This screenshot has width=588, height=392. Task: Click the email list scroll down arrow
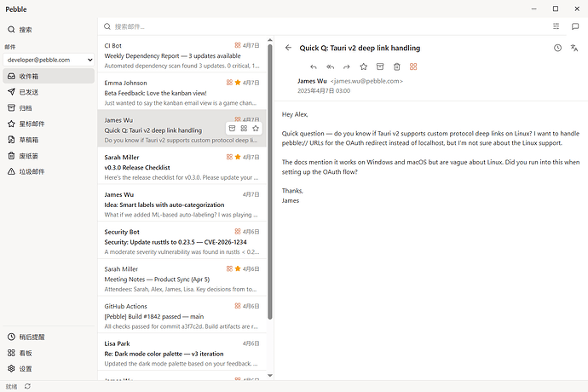pos(270,376)
